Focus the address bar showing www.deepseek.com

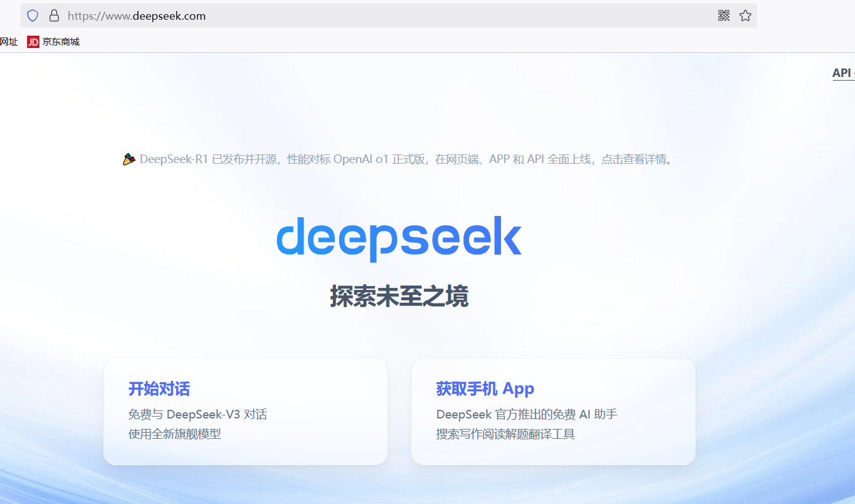click(388, 16)
